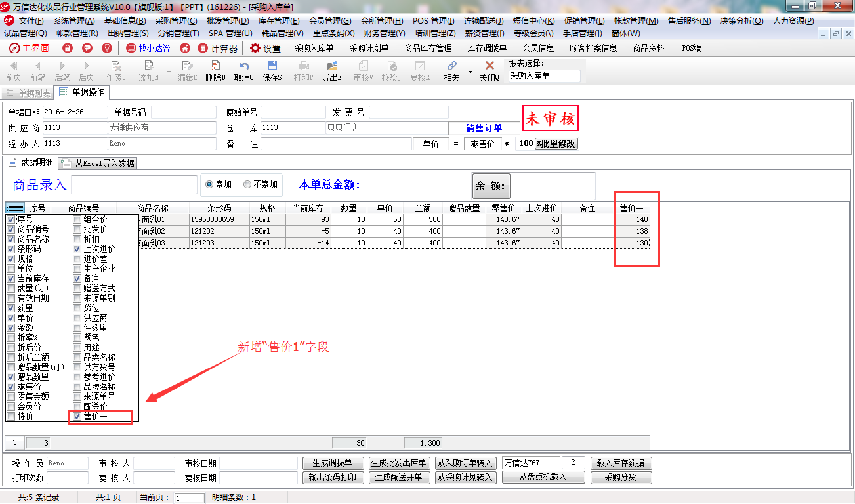Screen dimensions: 855x504
Task: Click the 采购分货 button
Action: (x=621, y=477)
